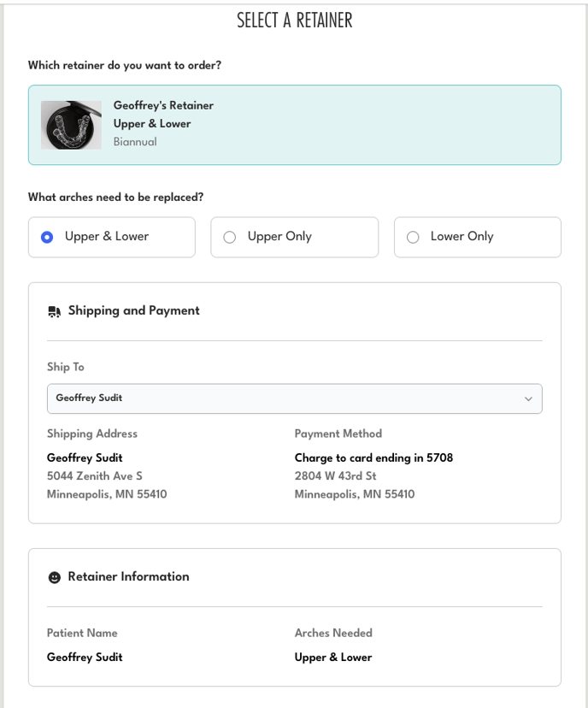Click the 5044 Zenith Ave S address
The image size is (588, 708).
95,475
